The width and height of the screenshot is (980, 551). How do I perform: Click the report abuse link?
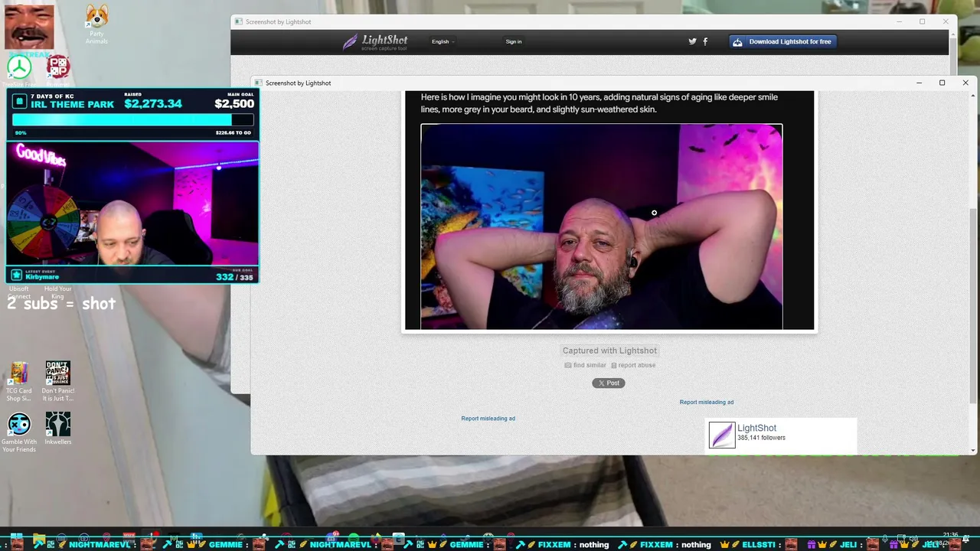tap(633, 365)
